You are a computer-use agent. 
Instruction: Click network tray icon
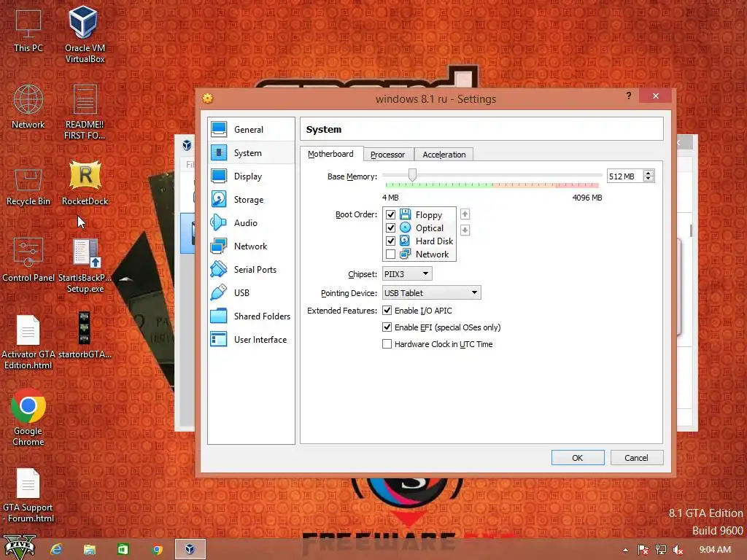(x=661, y=550)
